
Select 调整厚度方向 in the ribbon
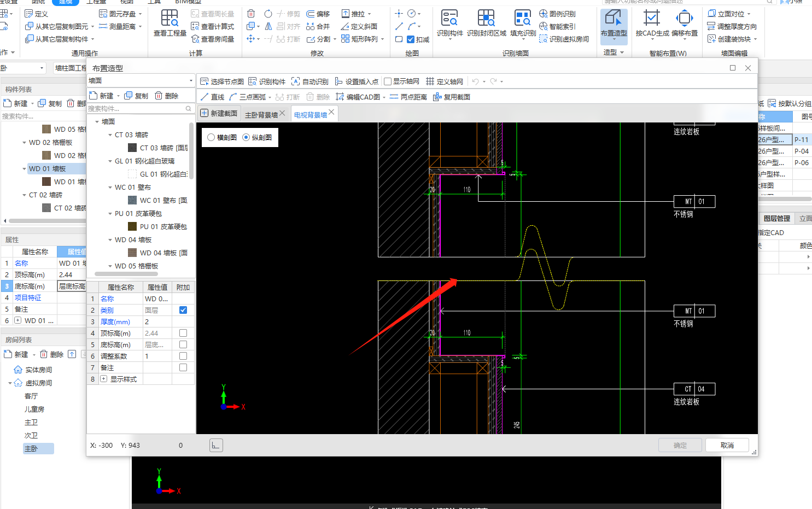click(x=732, y=26)
